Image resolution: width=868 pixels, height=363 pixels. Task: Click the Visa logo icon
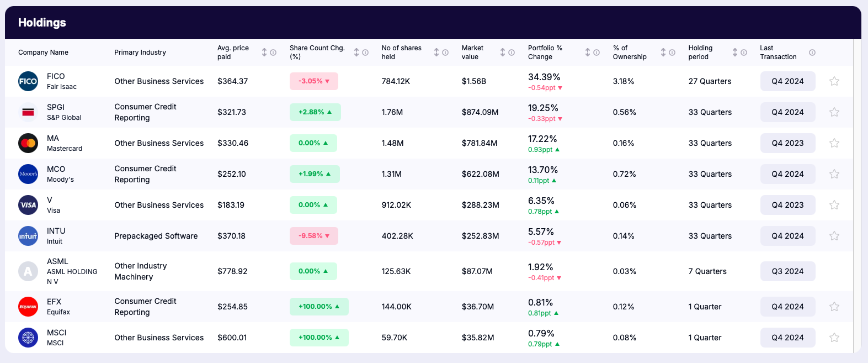28,205
